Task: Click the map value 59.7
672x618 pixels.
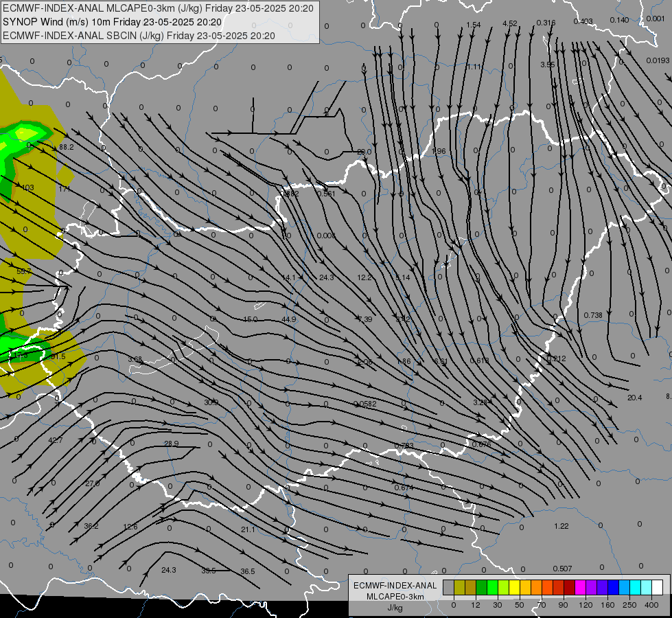Action: pyautogui.click(x=23, y=271)
